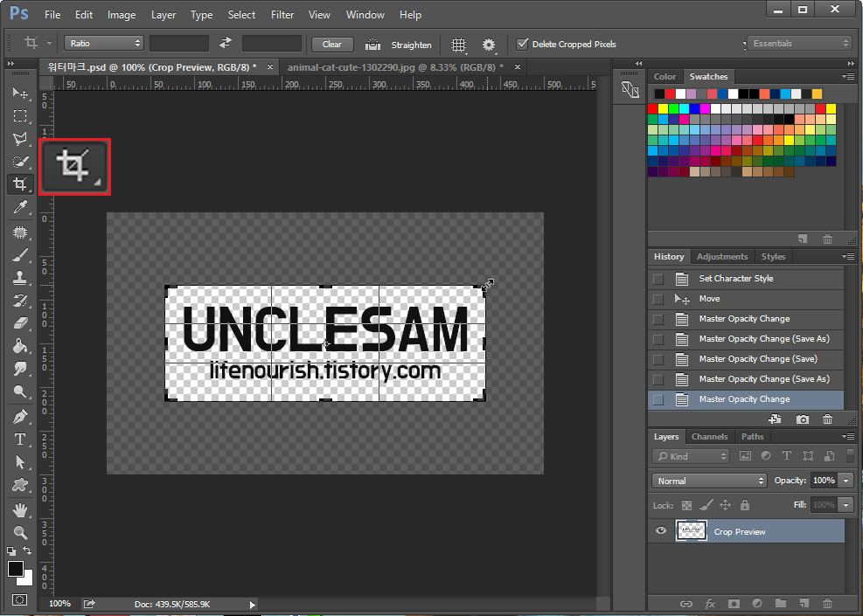Switch to the Color panel tab
Viewport: 863px width, 616px height.
(665, 77)
